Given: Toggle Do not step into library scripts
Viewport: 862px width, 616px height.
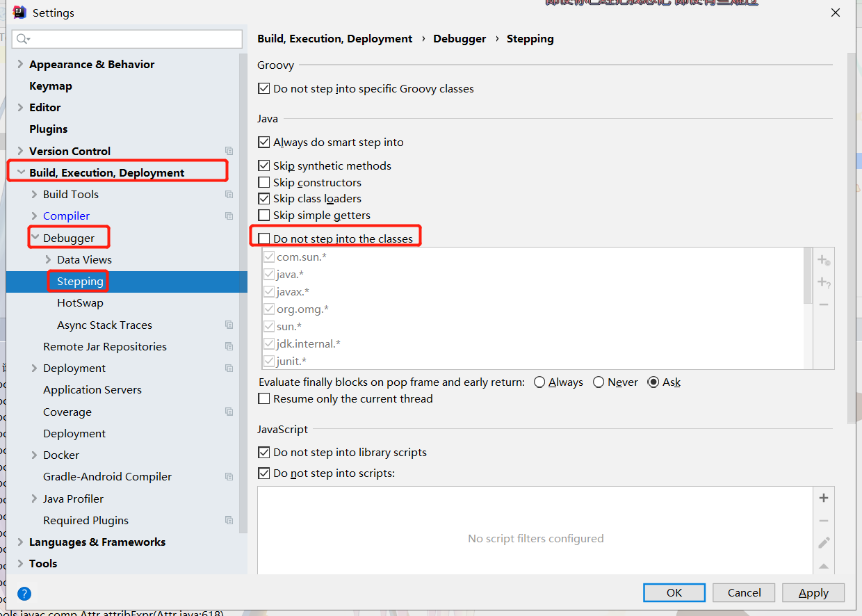Looking at the screenshot, I should (263, 453).
